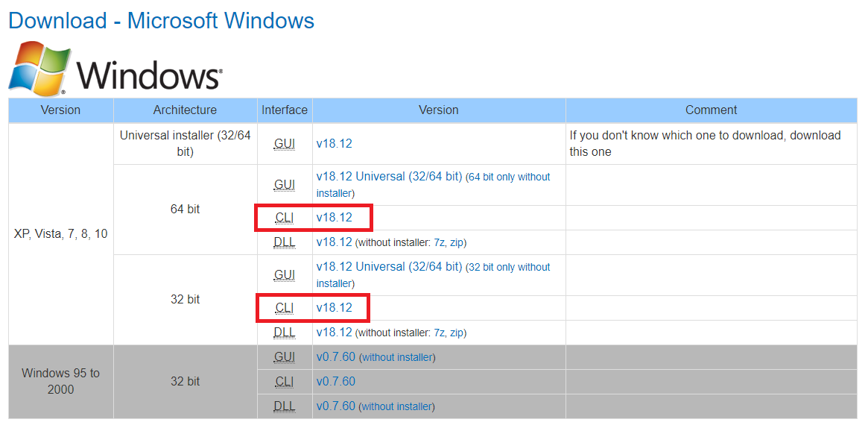Image resolution: width=868 pixels, height=428 pixels.
Task: Open the Download - Microsoft Windows heading link
Action: pos(161,21)
